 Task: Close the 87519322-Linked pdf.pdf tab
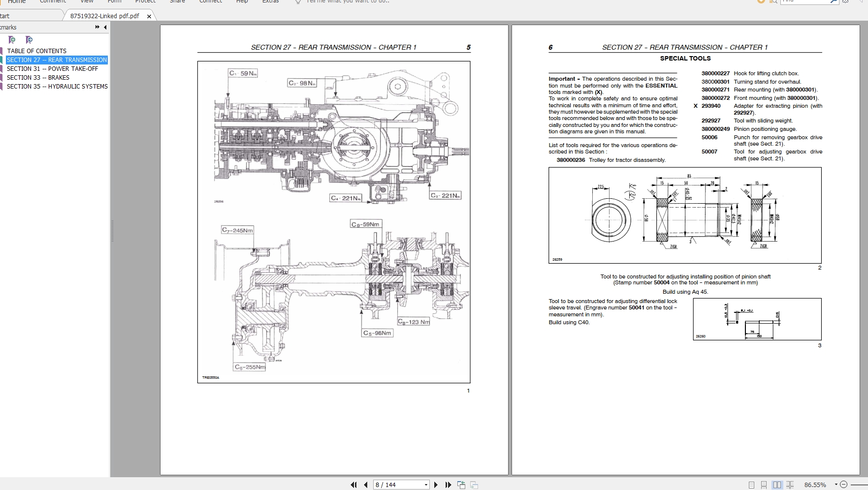(149, 16)
